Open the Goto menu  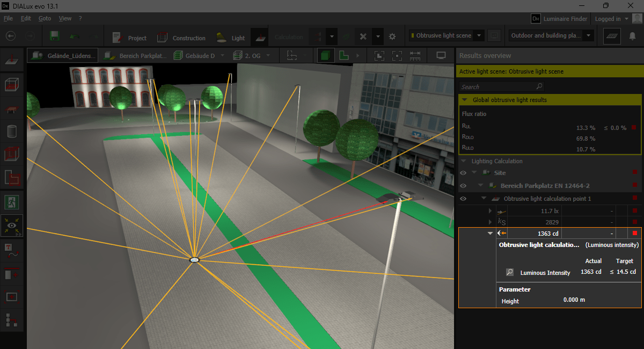tap(45, 18)
